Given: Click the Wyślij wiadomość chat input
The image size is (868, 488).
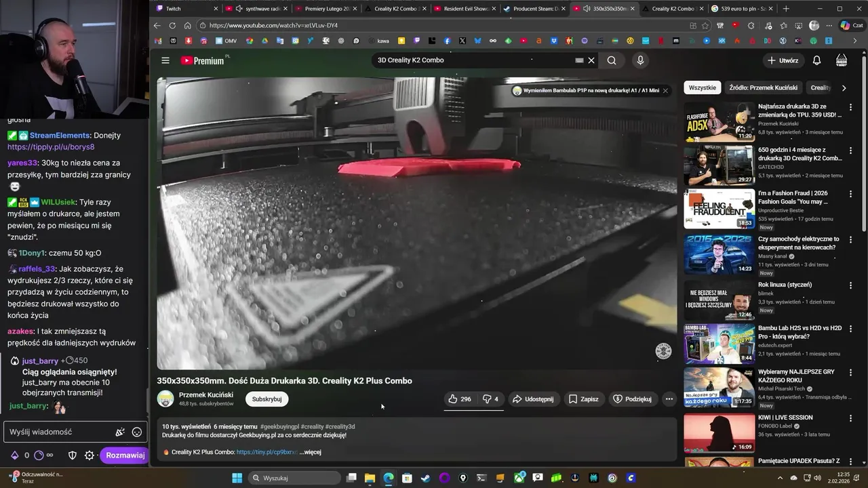Looking at the screenshot, I should (x=75, y=432).
